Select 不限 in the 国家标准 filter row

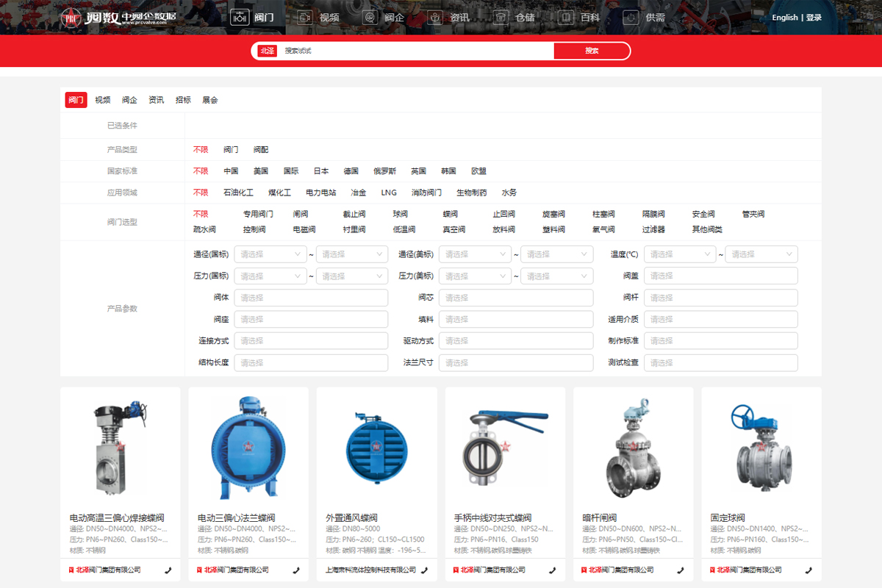pyautogui.click(x=201, y=171)
